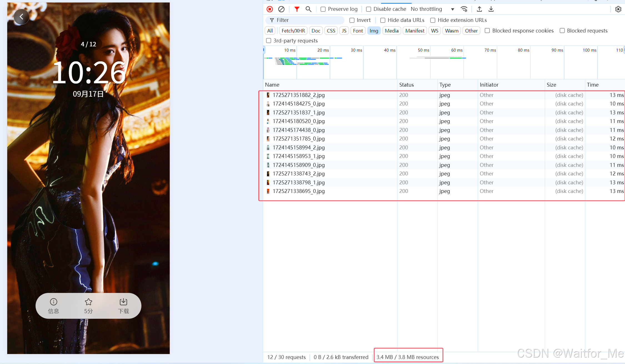The image size is (625, 364).
Task: Filter by WS type
Action: (435, 31)
